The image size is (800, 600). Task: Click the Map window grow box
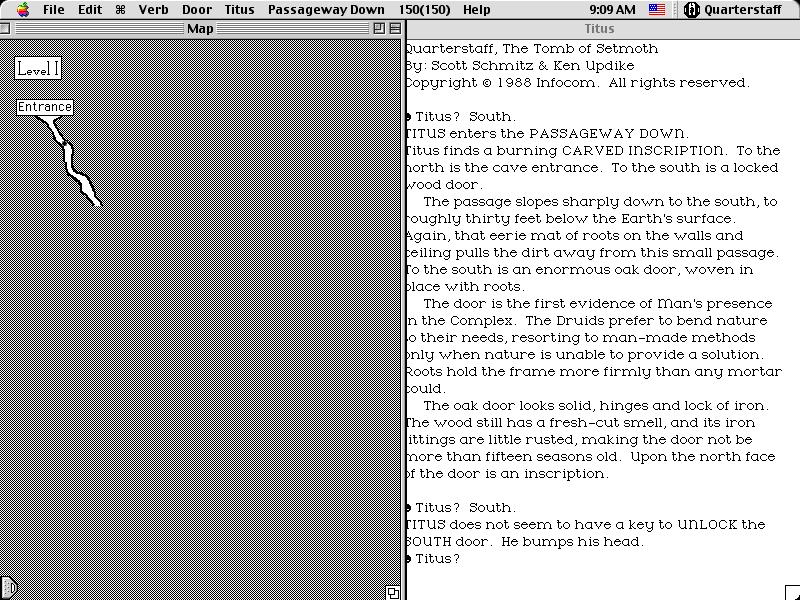click(393, 592)
